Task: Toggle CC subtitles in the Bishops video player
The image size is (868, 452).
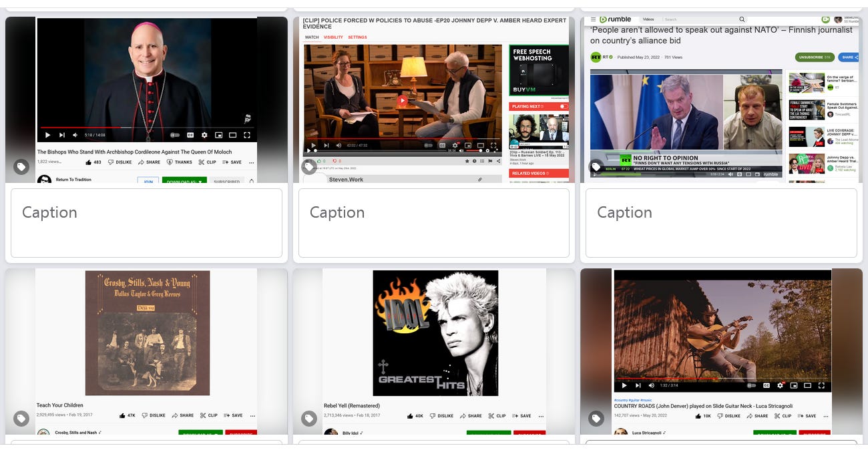Action: point(190,135)
